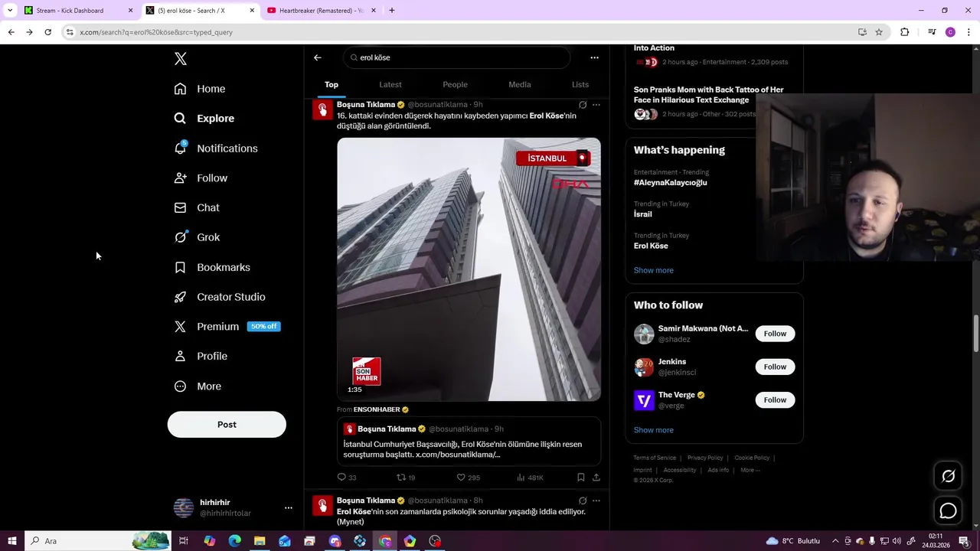Bookmark this page with star icon
Image resolution: width=980 pixels, height=551 pixels.
(879, 32)
